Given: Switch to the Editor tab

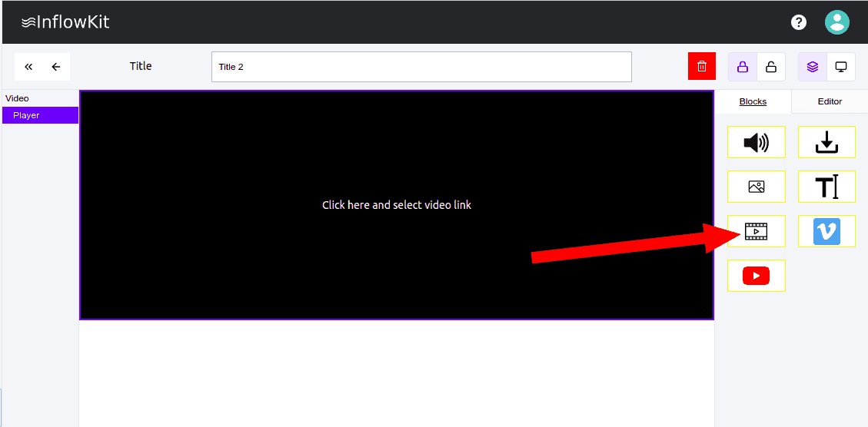Looking at the screenshot, I should point(830,101).
